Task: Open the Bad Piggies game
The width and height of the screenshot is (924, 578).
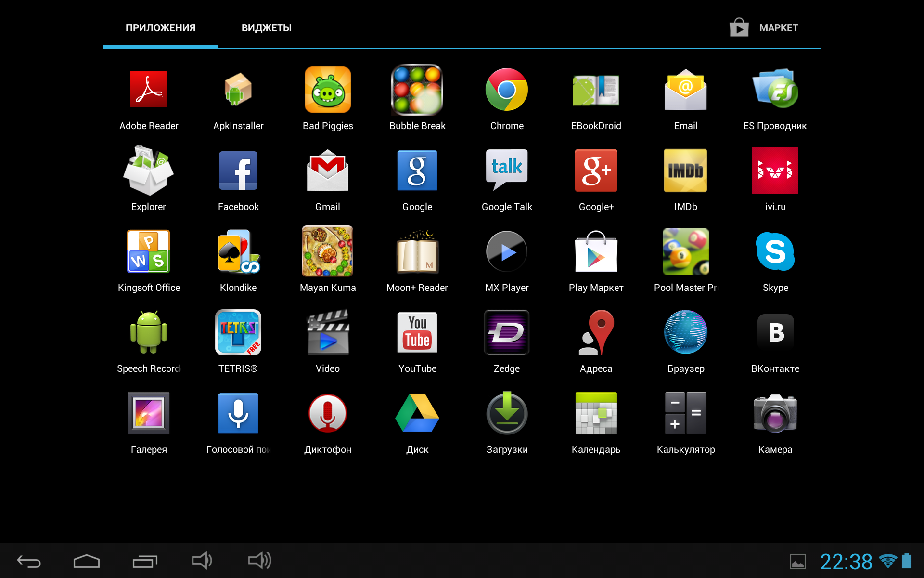Action: [328, 90]
